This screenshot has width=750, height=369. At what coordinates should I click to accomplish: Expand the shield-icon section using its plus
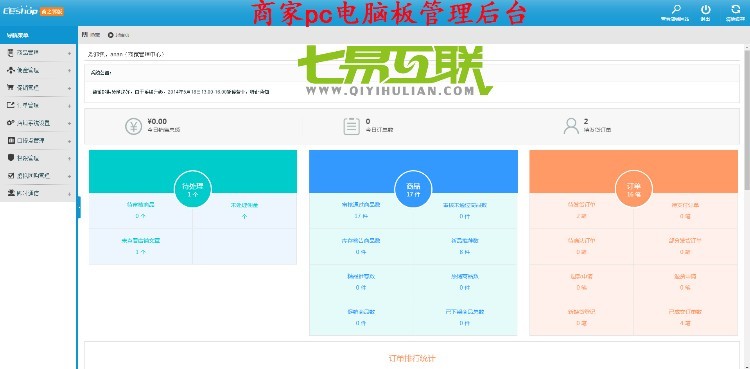pyautogui.click(x=69, y=158)
